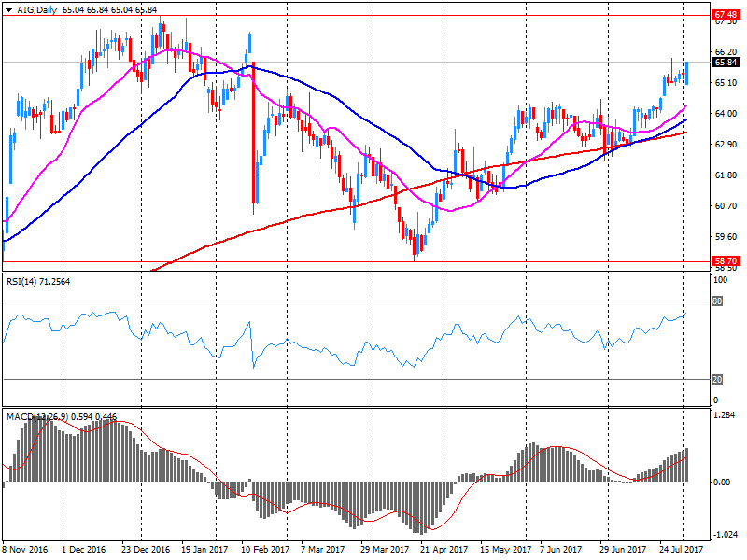Select the OHLC values 65.04 65.84 65.04 65.84
This screenshot has width=747, height=560.
pyautogui.click(x=109, y=9)
